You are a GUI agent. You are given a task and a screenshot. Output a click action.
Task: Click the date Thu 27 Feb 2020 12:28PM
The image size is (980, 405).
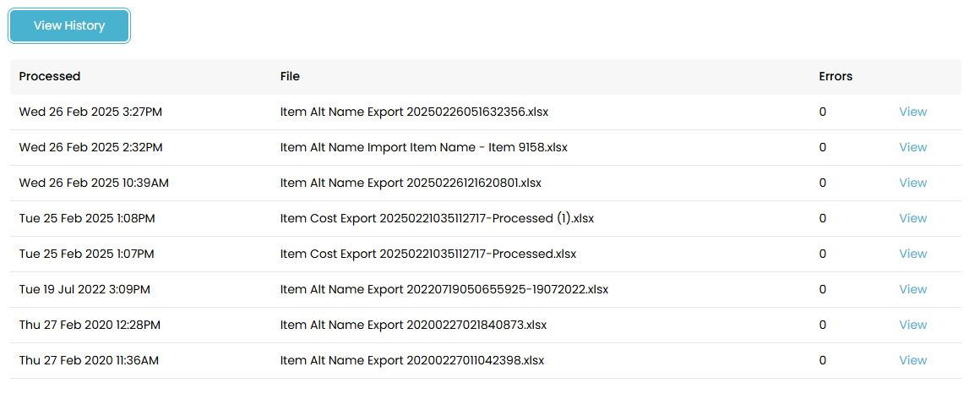coord(90,325)
